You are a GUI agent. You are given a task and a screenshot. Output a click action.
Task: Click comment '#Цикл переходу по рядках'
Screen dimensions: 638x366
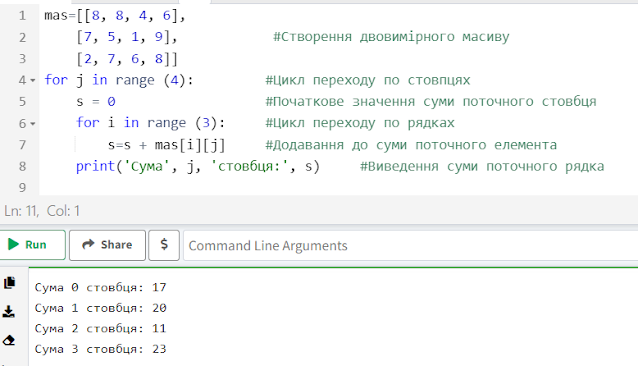click(x=360, y=123)
